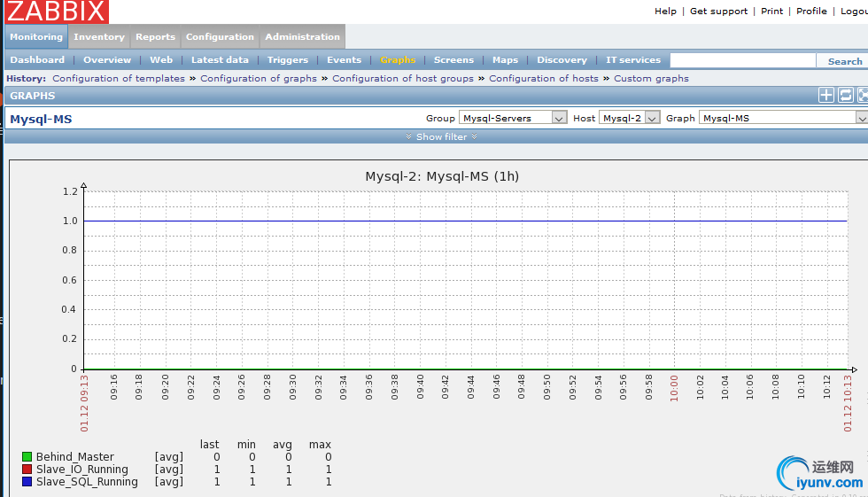868x497 pixels.
Task: Click the Mysql-MS page heading
Action: [x=41, y=119]
